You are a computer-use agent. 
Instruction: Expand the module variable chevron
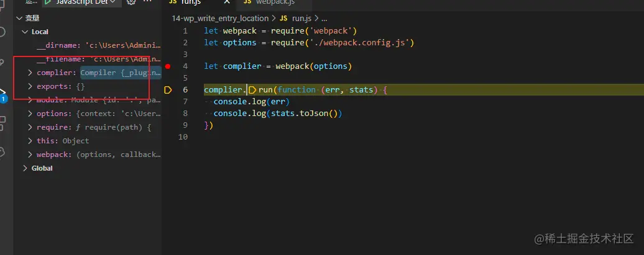[30, 100]
